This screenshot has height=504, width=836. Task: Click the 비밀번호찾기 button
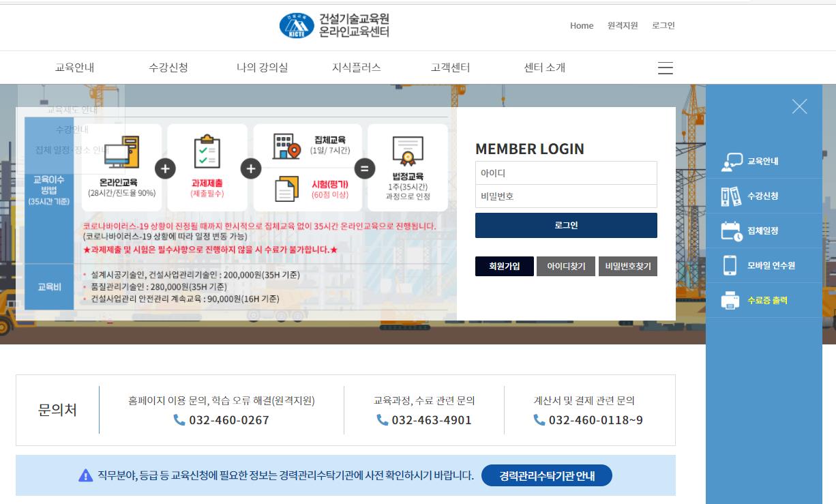(628, 266)
